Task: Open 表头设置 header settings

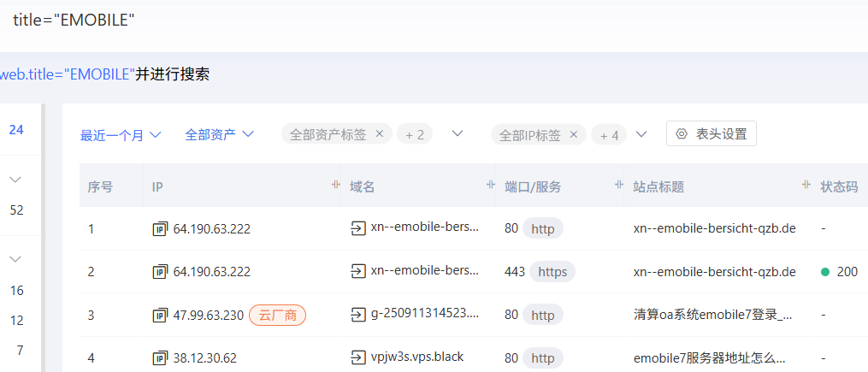Action: [x=711, y=133]
